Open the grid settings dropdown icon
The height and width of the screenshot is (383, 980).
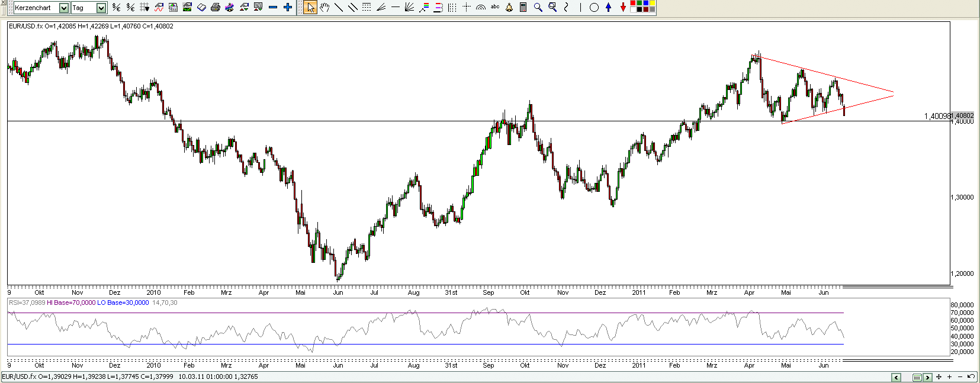click(x=144, y=8)
